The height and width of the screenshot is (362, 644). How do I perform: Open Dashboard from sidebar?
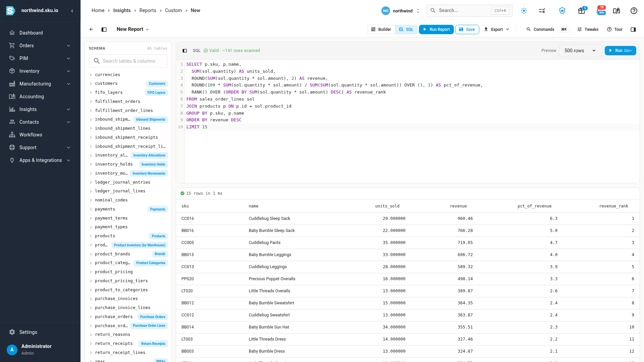coord(40,33)
